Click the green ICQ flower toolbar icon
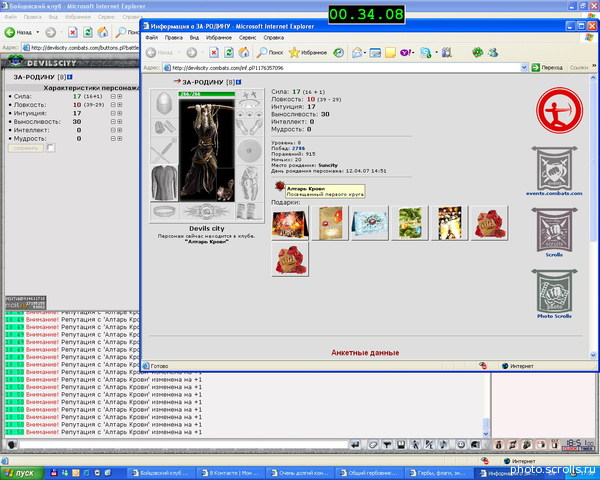600x480 pixels. tap(477, 52)
